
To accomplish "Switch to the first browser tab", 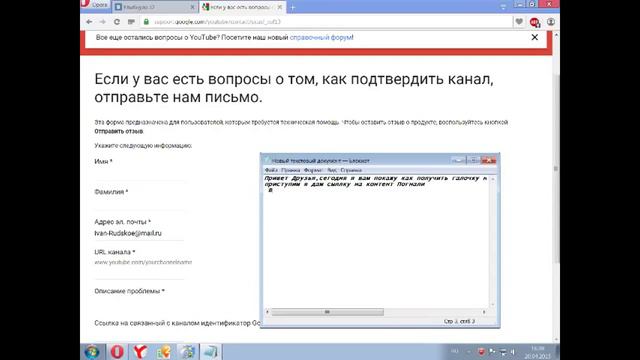I will coord(155,7).
